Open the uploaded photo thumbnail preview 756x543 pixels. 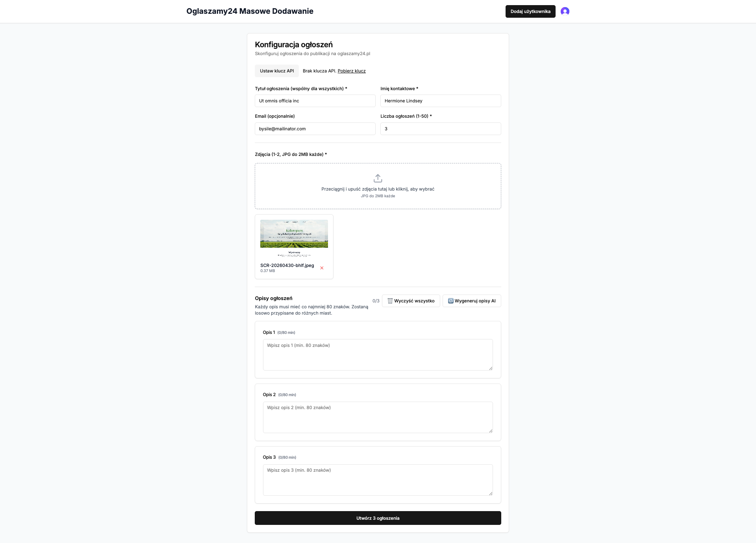coord(294,239)
